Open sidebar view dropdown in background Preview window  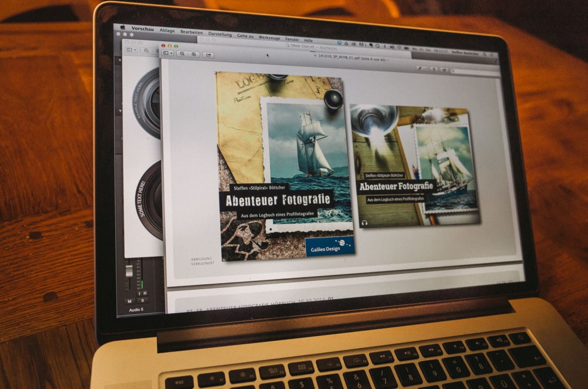tap(131, 49)
